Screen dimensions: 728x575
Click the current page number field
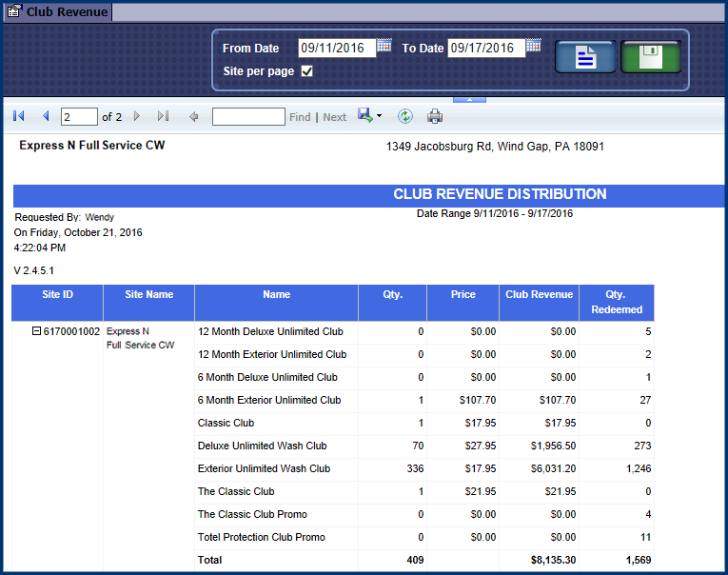click(x=79, y=117)
